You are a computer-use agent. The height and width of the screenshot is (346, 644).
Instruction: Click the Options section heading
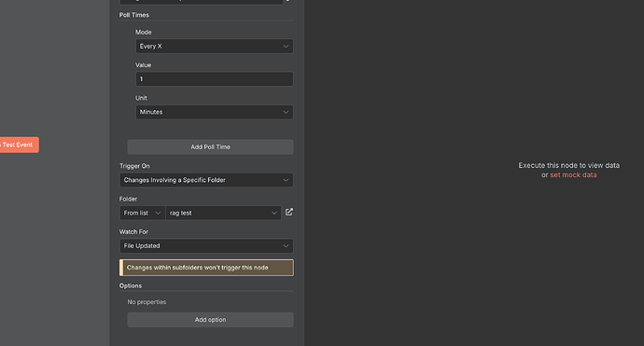point(131,285)
